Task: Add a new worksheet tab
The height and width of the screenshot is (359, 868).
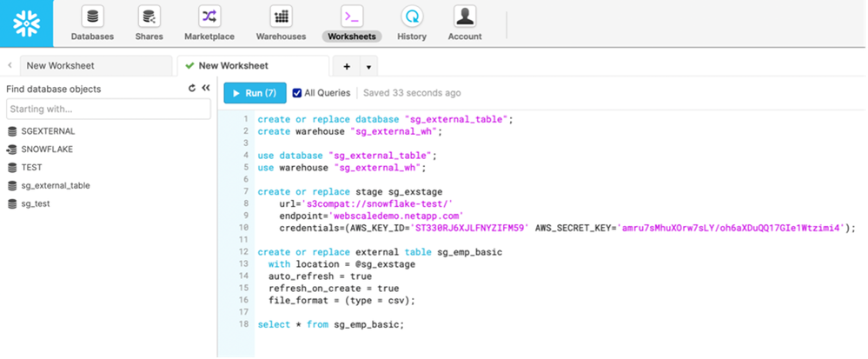Action: tap(347, 66)
